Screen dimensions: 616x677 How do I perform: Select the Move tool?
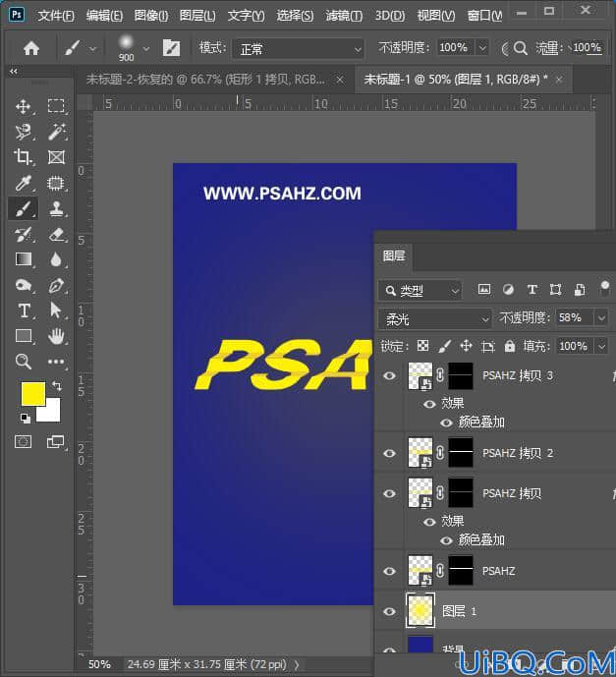[x=23, y=106]
